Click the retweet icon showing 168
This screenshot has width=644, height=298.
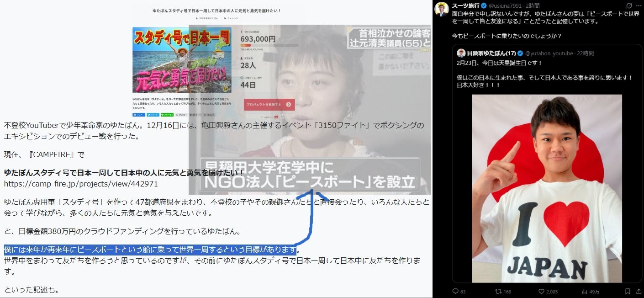(499, 291)
